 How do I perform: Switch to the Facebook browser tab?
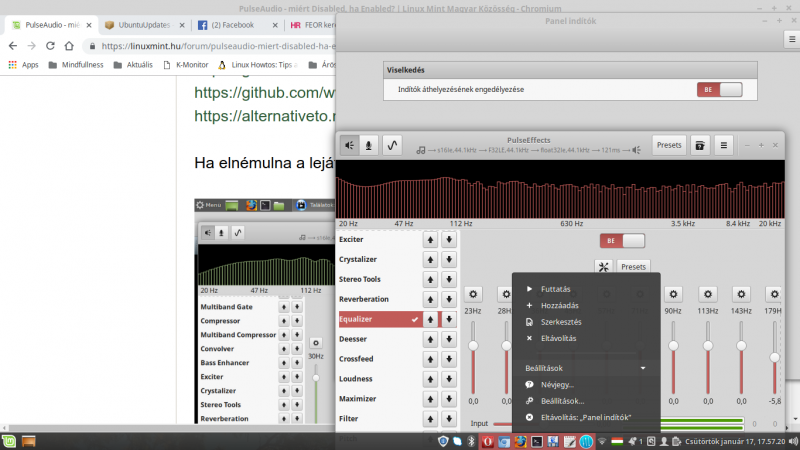[238, 24]
